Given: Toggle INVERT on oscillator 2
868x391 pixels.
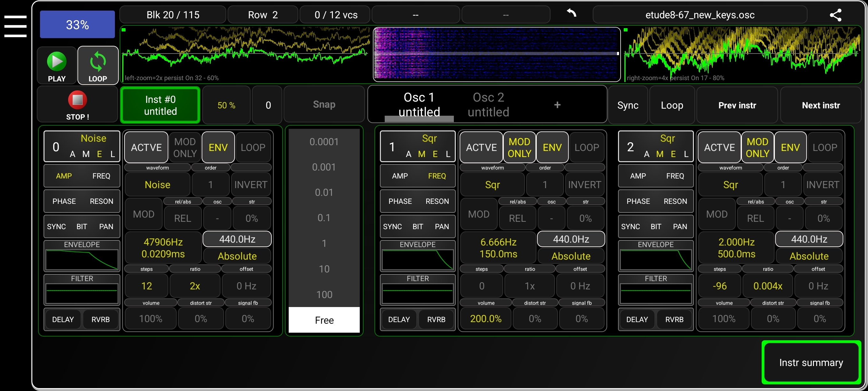Looking at the screenshot, I should pos(823,185).
